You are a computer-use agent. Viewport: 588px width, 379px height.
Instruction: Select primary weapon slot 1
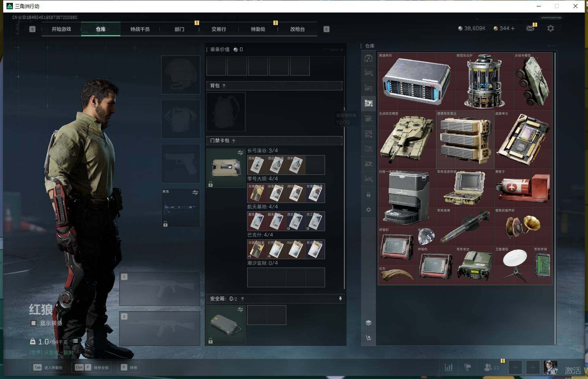[160, 289]
